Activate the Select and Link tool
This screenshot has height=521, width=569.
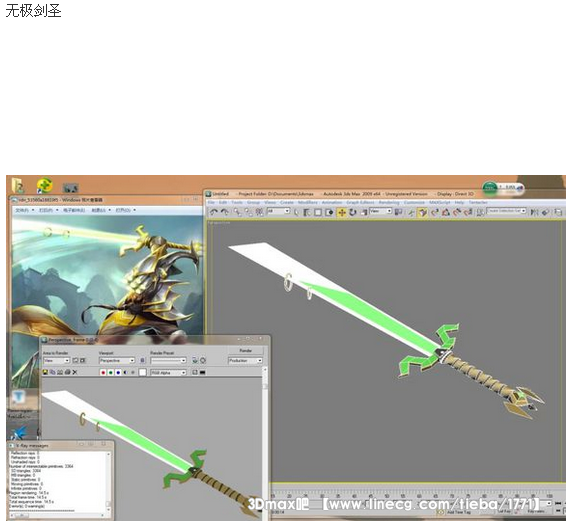point(237,212)
